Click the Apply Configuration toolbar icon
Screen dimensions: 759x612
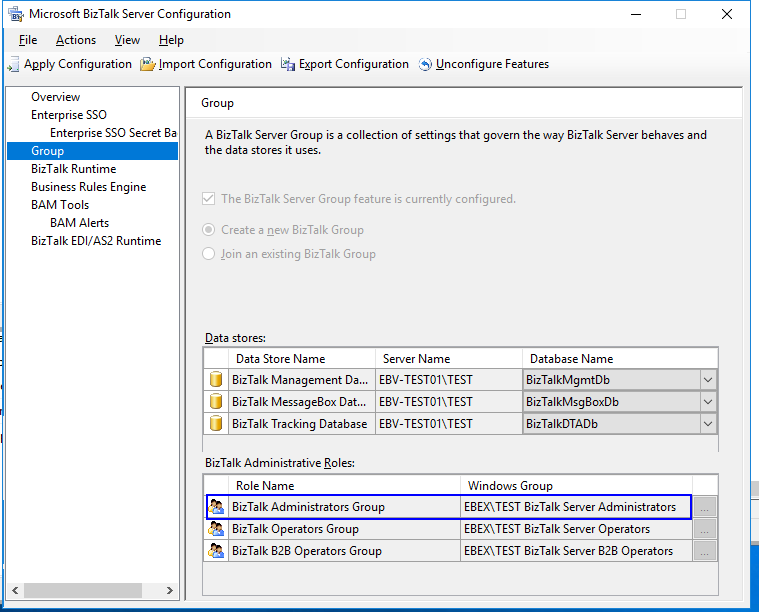[x=13, y=65]
